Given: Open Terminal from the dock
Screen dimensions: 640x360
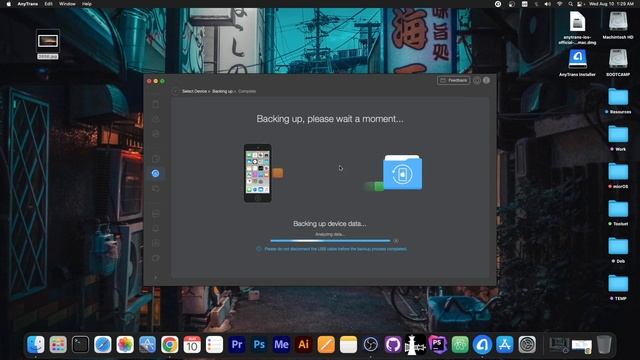Looking at the screenshot, I should [80, 344].
